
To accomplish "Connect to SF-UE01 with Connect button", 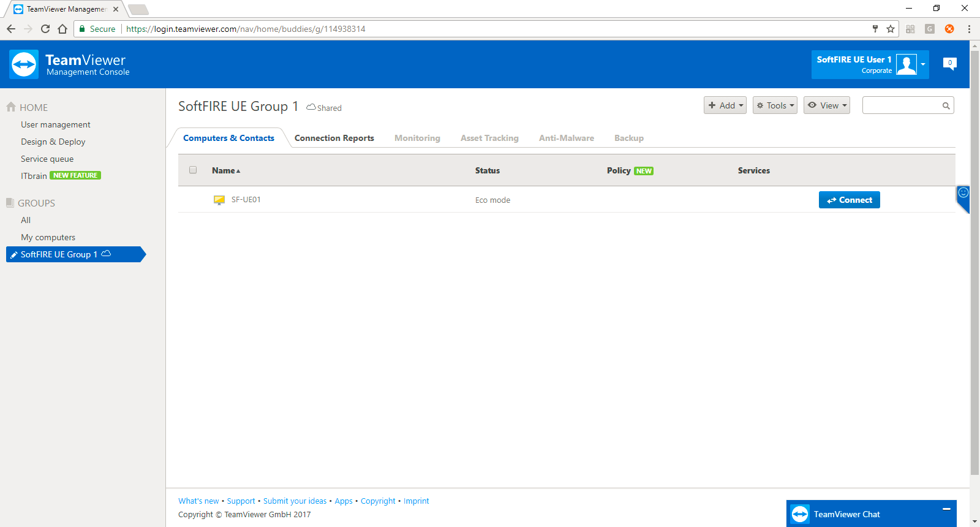I will pyautogui.click(x=850, y=200).
